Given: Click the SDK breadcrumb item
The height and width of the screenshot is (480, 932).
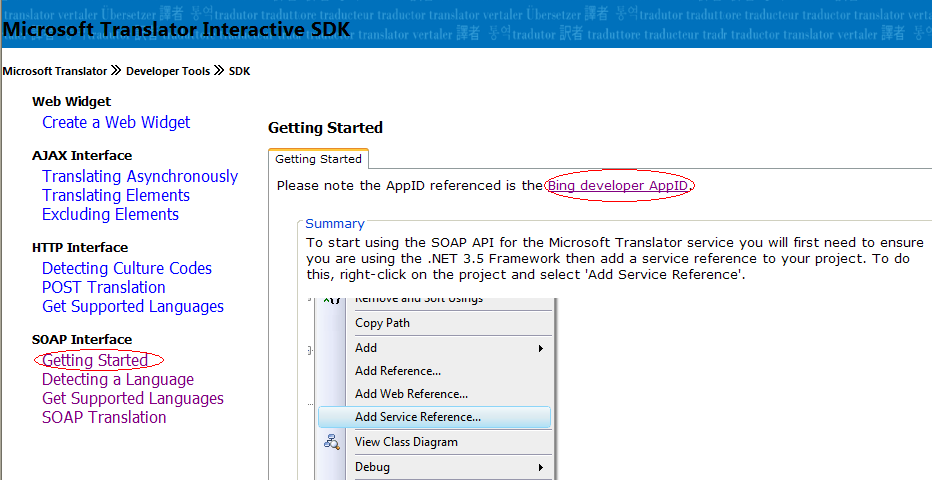Looking at the screenshot, I should [x=240, y=71].
